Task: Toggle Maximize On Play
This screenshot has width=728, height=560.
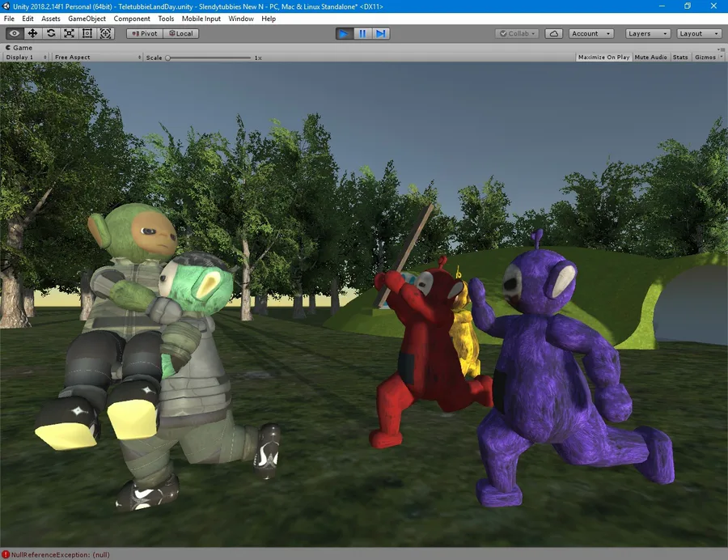Action: click(603, 57)
